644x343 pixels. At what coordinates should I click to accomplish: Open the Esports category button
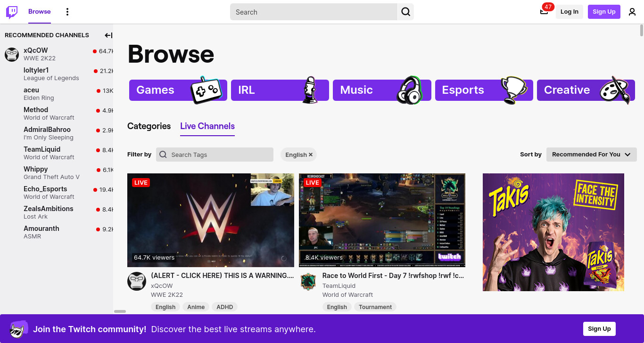coord(484,90)
